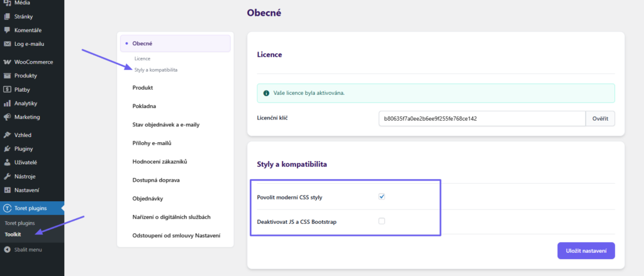
Task: Click the Uživatelé person icon
Action: coord(7,162)
